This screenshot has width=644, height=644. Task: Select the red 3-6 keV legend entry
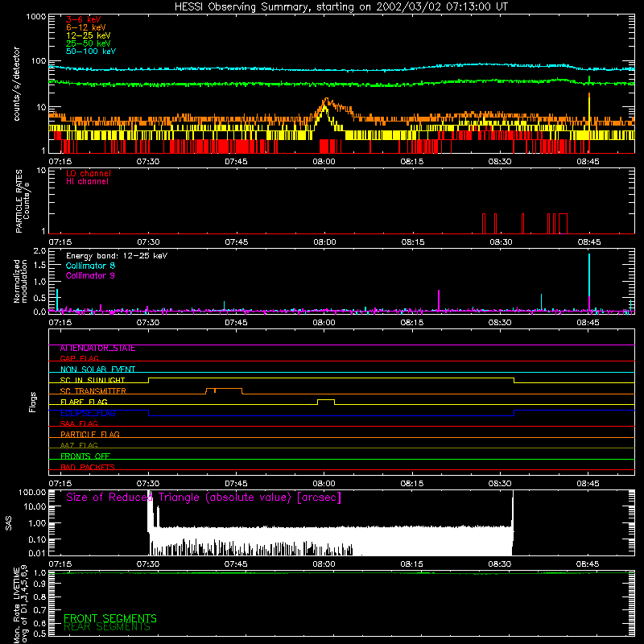[x=83, y=19]
